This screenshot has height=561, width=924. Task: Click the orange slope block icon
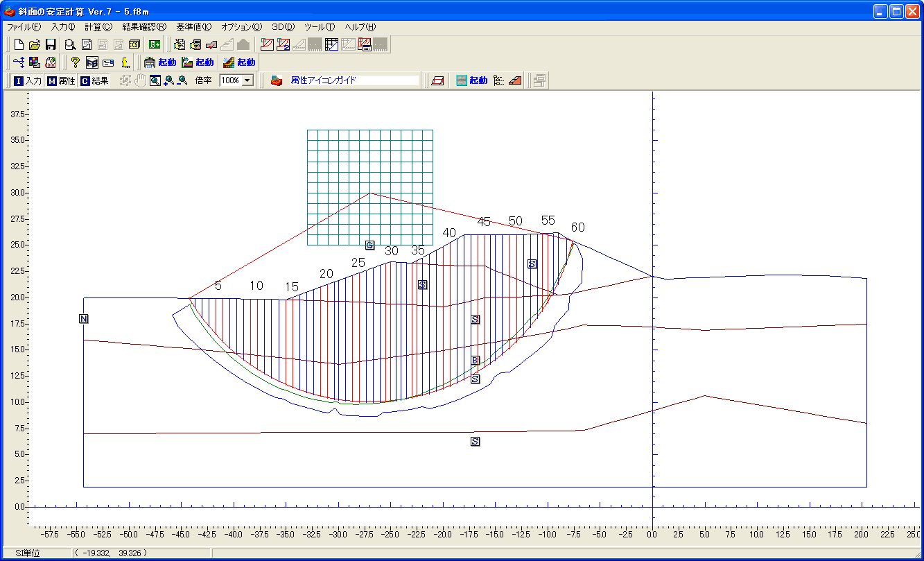[x=514, y=80]
